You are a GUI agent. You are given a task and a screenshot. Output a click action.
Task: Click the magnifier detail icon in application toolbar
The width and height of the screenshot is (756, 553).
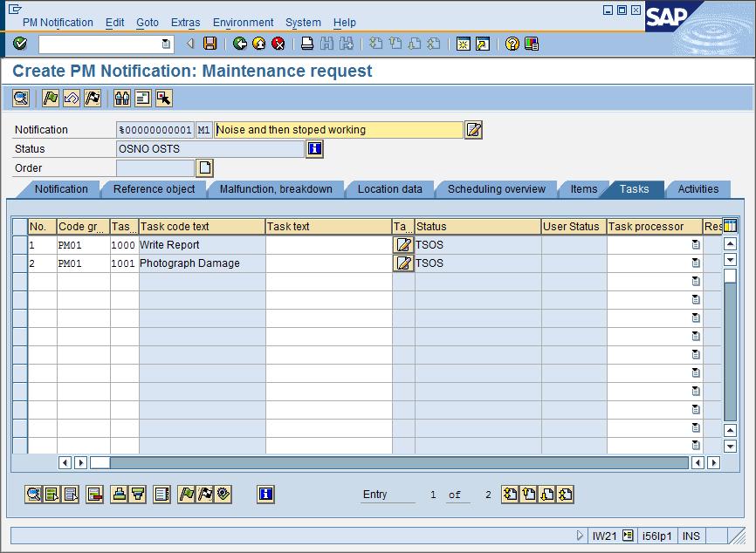click(21, 99)
